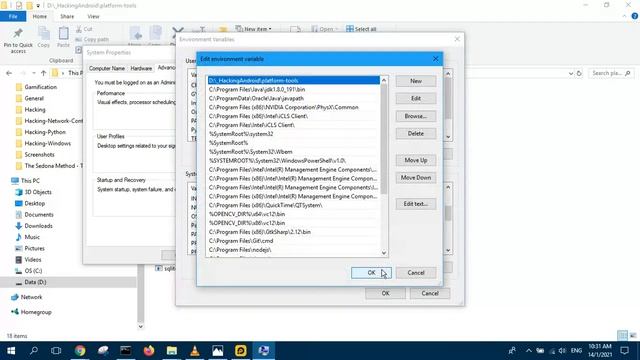Open Hacking-Python folder in navigation pane

[x=45, y=132]
